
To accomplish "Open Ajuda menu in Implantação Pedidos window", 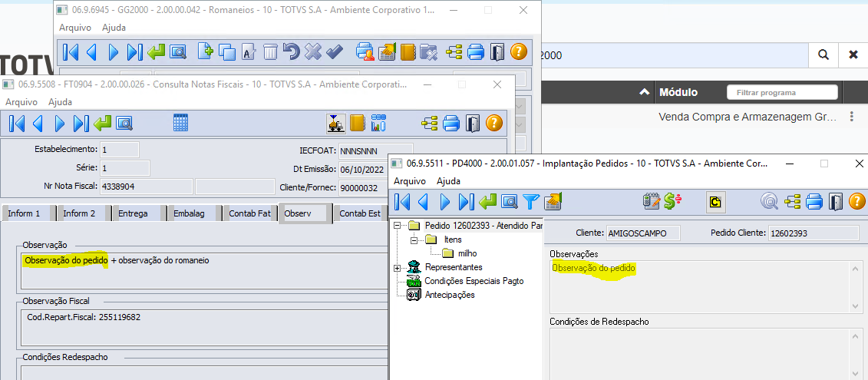I will pyautogui.click(x=448, y=181).
